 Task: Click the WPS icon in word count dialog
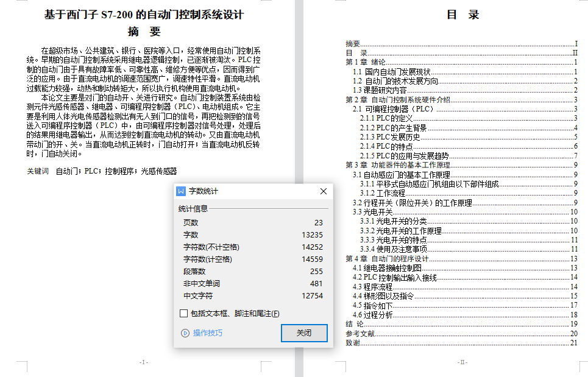pyautogui.click(x=181, y=191)
